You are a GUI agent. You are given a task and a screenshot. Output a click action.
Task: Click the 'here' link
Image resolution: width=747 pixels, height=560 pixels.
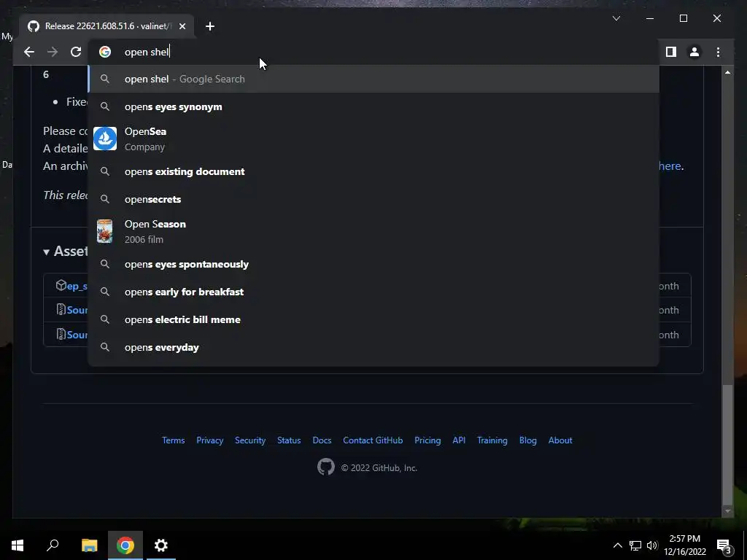(670, 166)
